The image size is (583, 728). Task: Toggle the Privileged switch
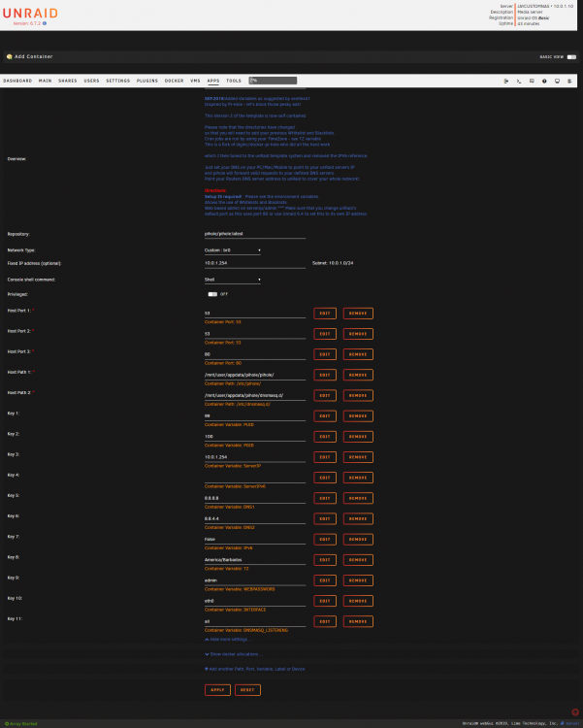point(212,294)
